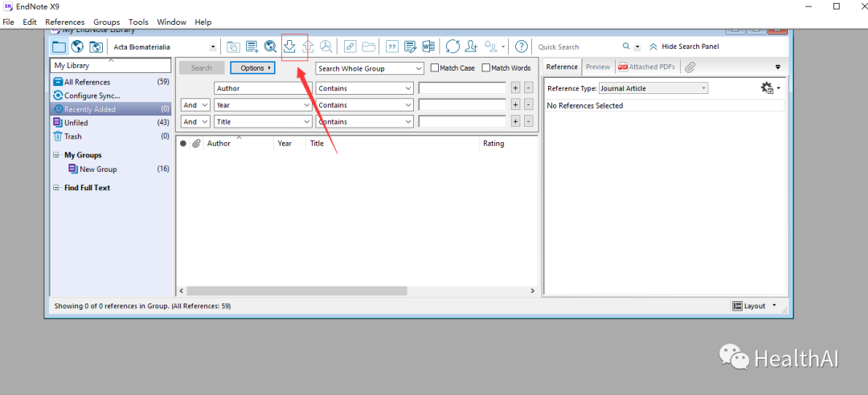
Task: Click the Quick Search magnifier icon
Action: click(x=626, y=47)
